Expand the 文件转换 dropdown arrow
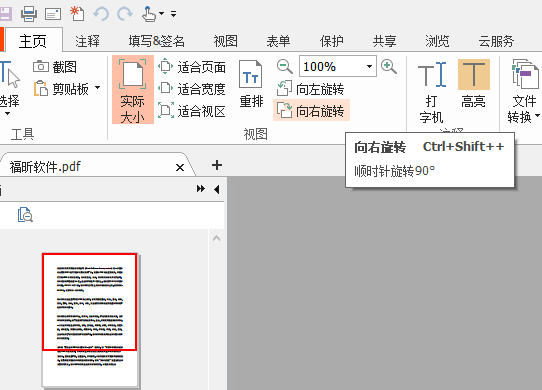This screenshot has height=390, width=542. (537, 115)
